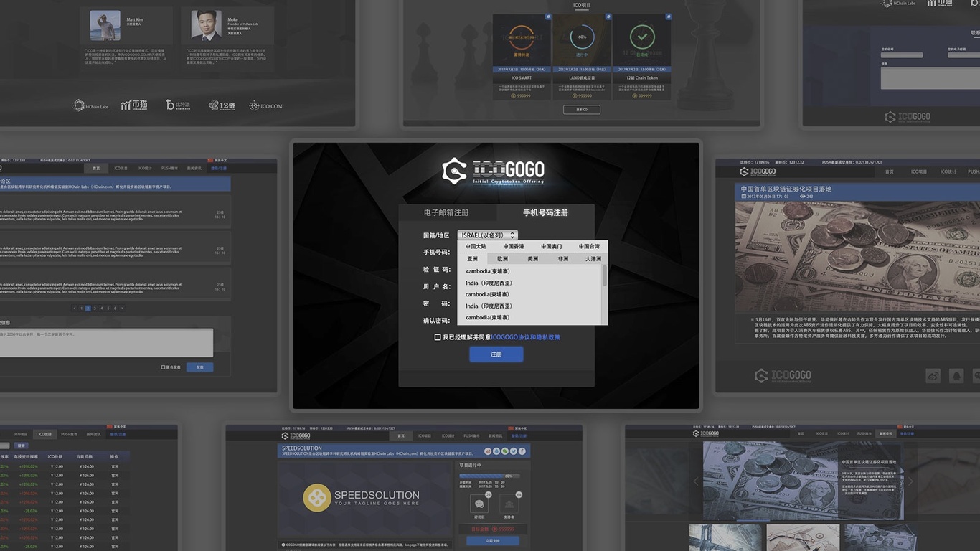Click the ICOGOGO logo on the registration window

(x=494, y=172)
